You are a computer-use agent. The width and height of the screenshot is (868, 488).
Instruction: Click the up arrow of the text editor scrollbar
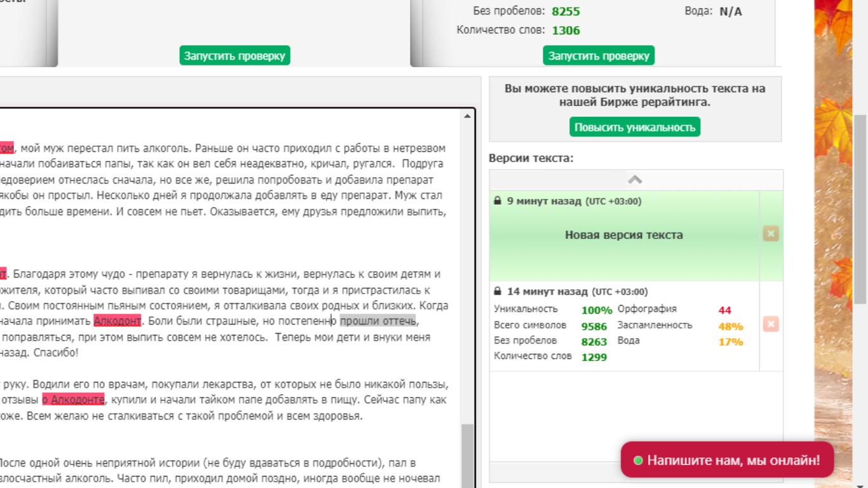(x=468, y=116)
